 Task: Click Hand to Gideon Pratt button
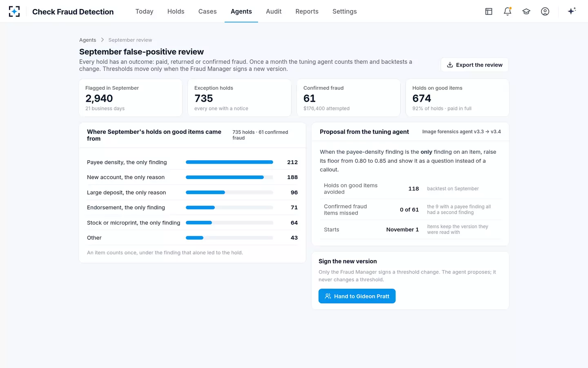(x=357, y=296)
